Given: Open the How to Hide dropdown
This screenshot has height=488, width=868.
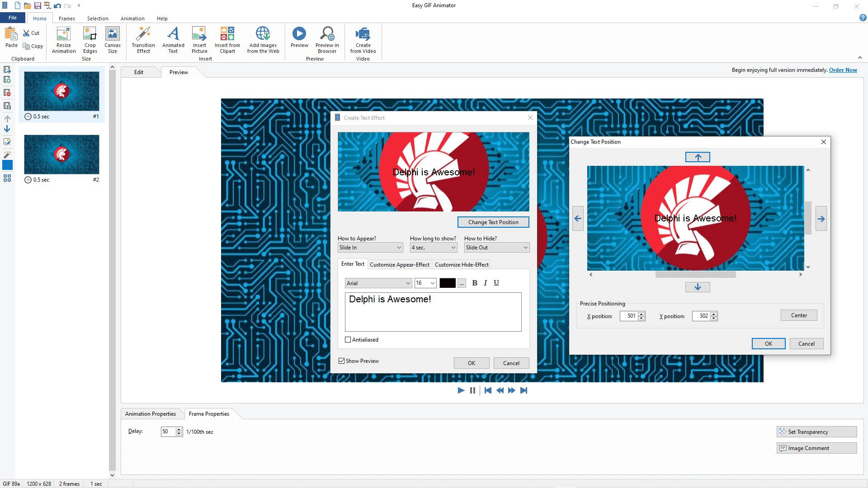Looking at the screenshot, I should (x=497, y=248).
